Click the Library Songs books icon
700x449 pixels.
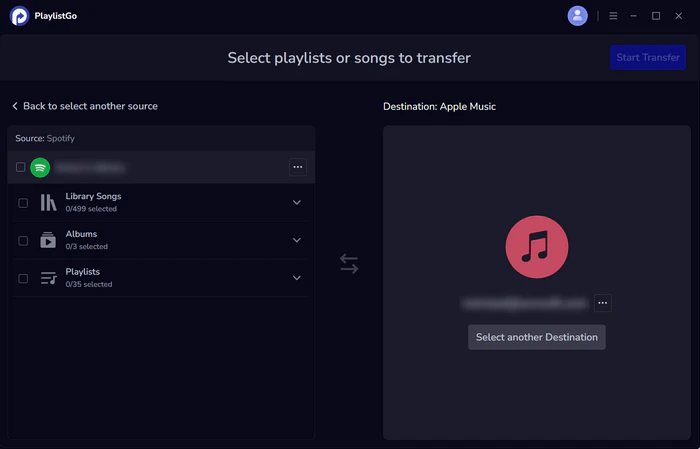48,203
